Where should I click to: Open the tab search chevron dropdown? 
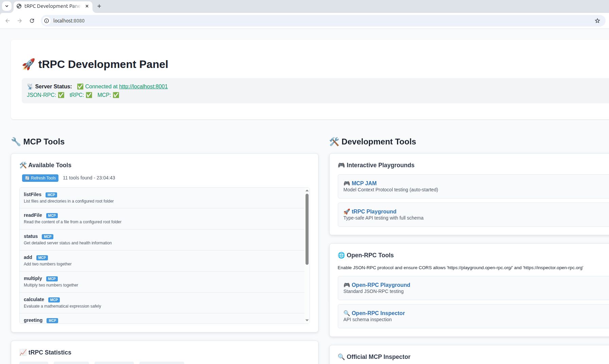(x=6, y=6)
